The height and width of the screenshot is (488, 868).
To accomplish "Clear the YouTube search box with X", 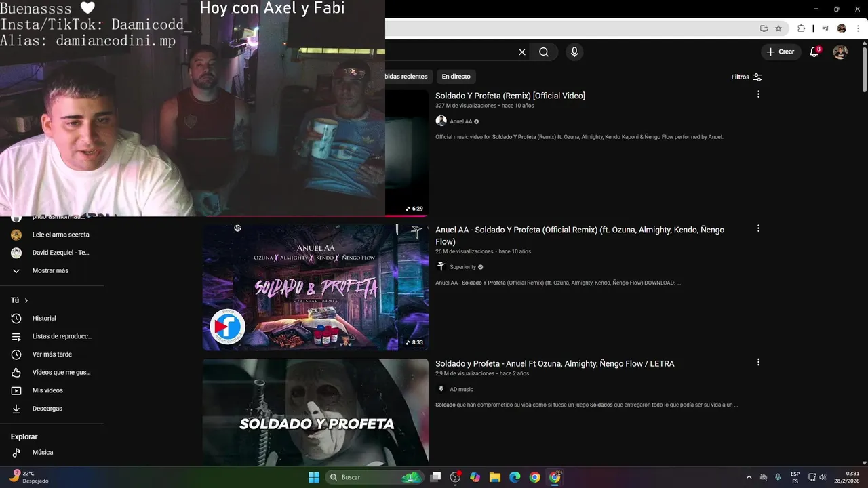I will click(522, 52).
